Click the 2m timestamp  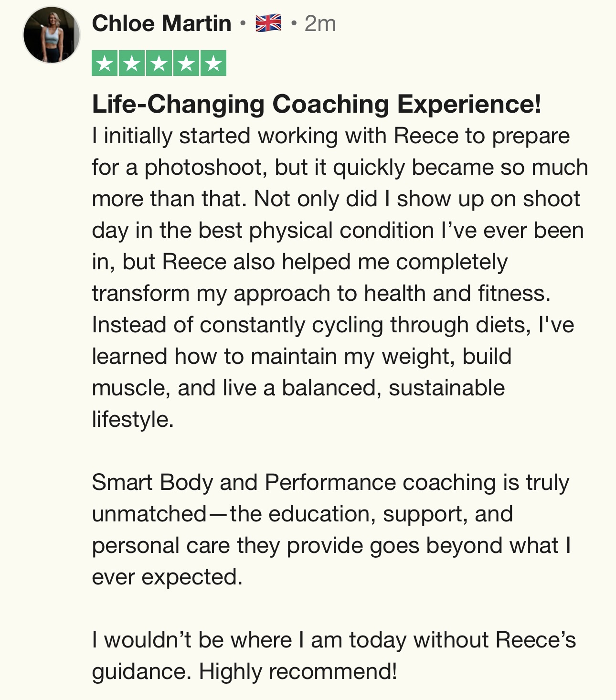click(320, 23)
